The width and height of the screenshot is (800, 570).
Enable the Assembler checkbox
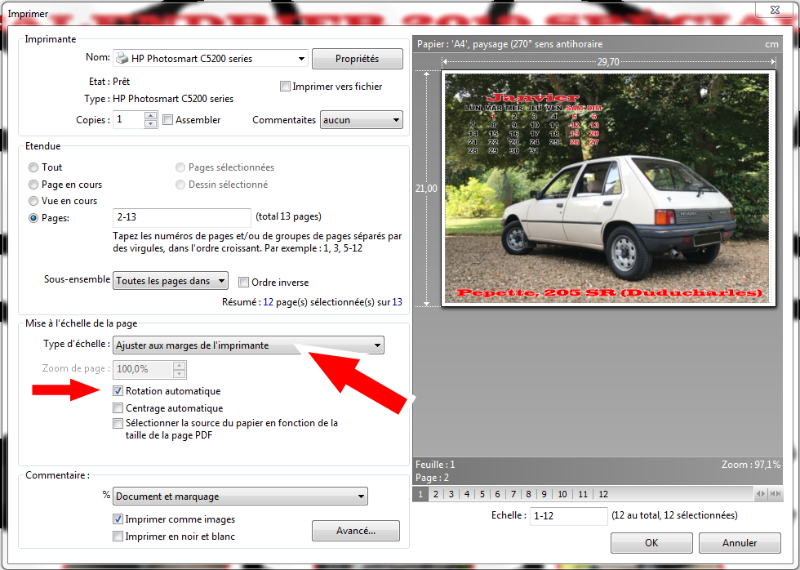coord(168,120)
